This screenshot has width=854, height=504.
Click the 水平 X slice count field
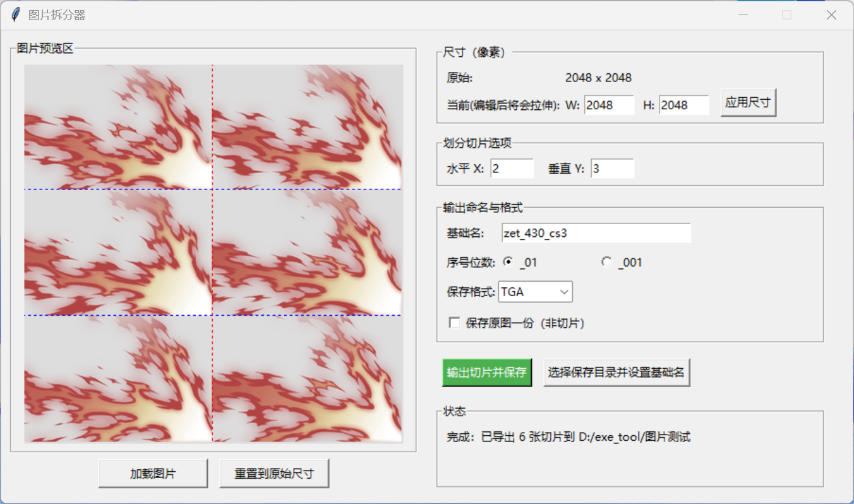pos(512,169)
